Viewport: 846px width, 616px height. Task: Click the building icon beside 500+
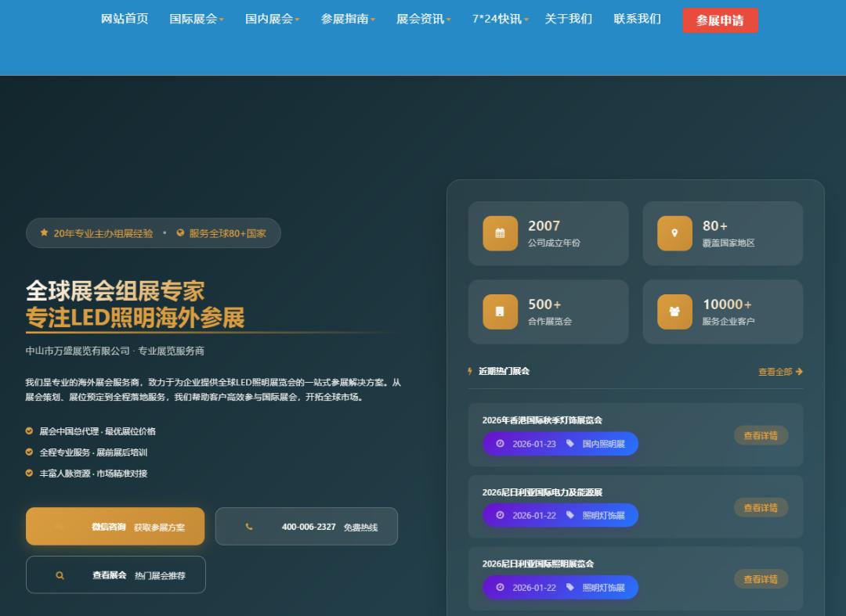coord(500,312)
